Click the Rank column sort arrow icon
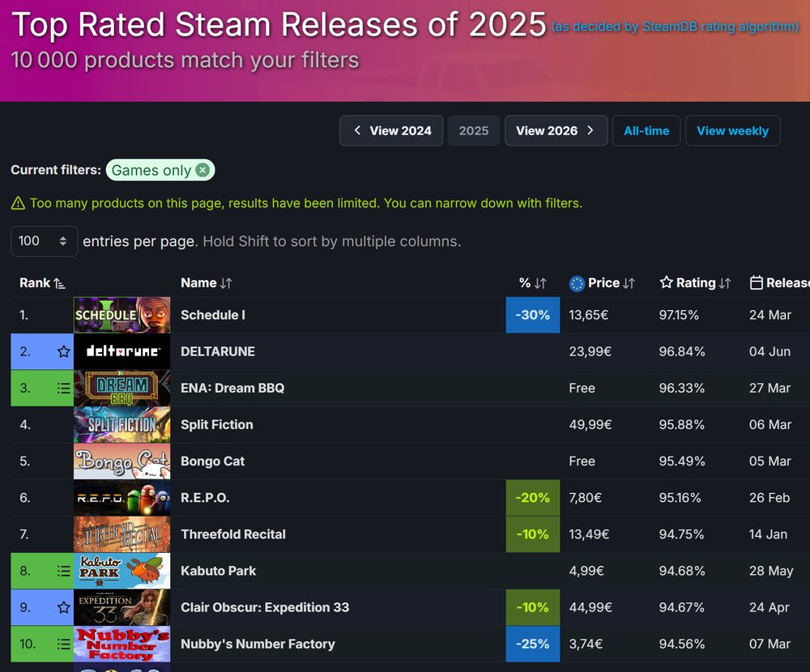 [x=59, y=283]
